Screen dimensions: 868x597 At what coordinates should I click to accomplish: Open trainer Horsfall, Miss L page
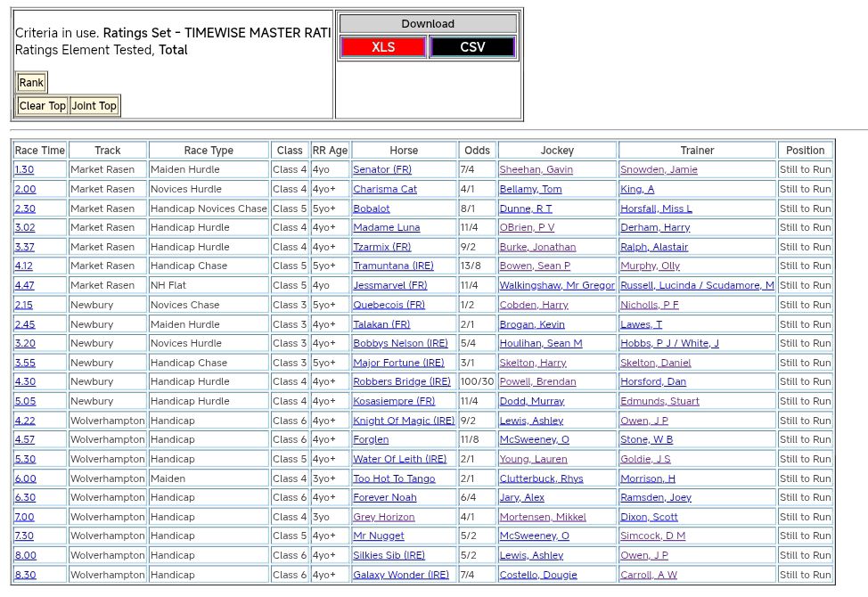[656, 209]
